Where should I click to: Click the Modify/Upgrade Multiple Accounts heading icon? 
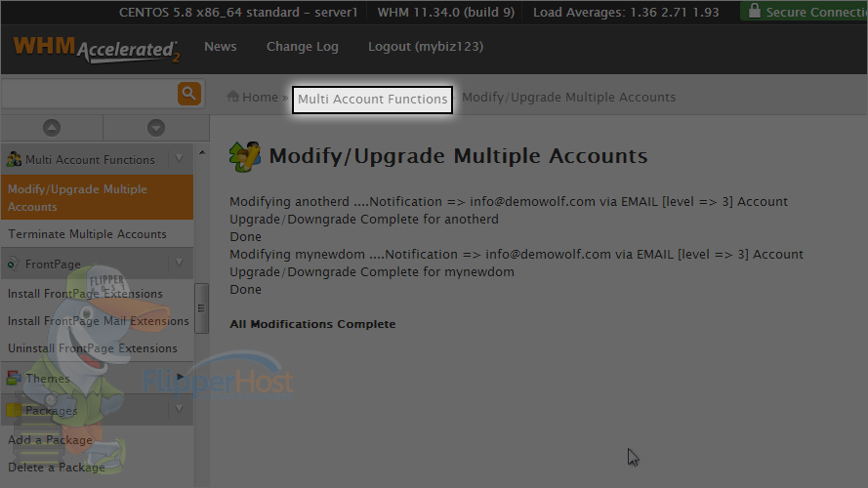245,156
